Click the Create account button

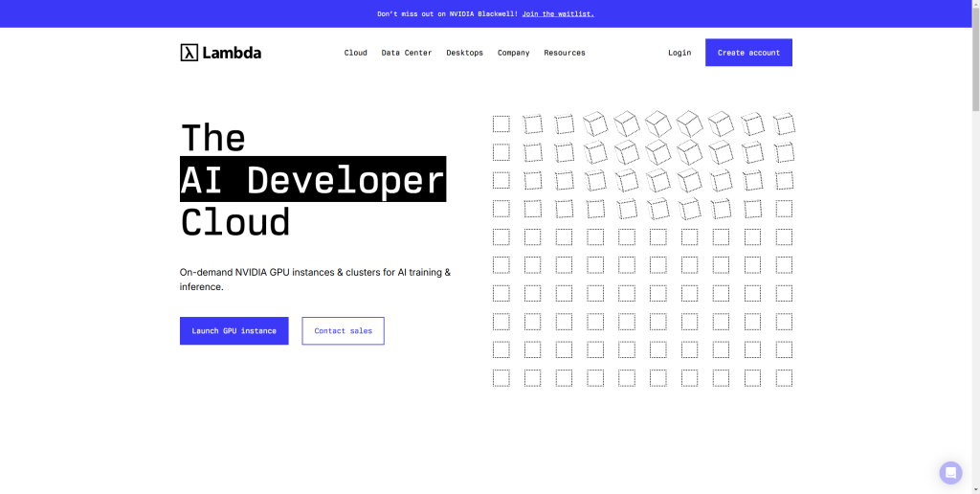pyautogui.click(x=748, y=53)
